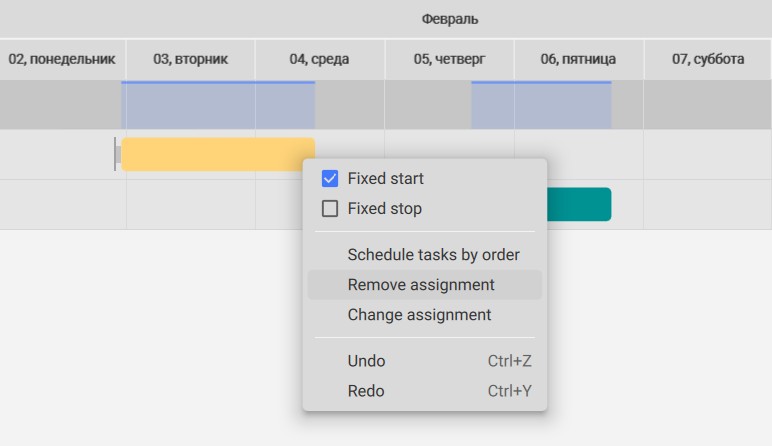Click the Февраль month header
This screenshot has height=446, width=772.
tap(450, 19)
